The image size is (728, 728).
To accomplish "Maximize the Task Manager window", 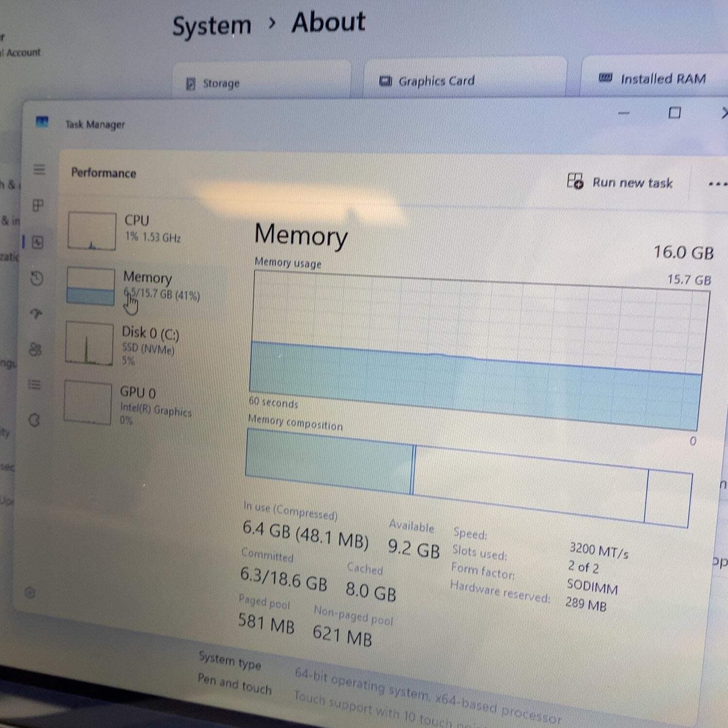I will pyautogui.click(x=675, y=113).
